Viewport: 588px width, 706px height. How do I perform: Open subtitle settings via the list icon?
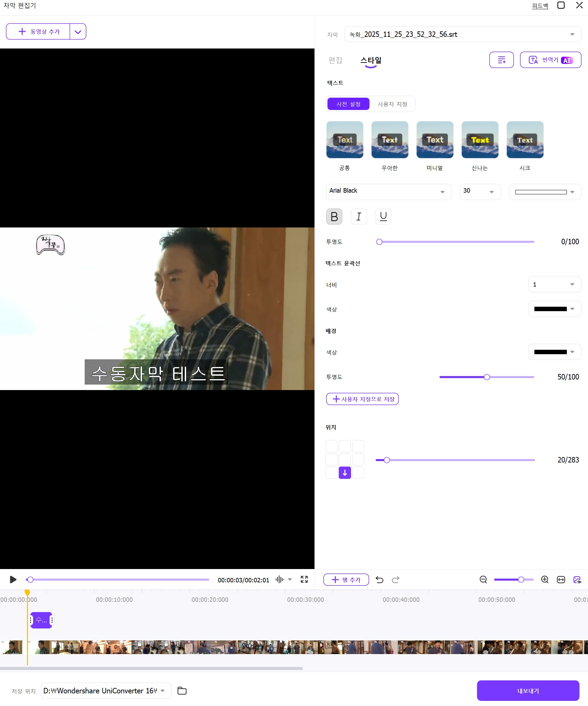[x=501, y=60]
